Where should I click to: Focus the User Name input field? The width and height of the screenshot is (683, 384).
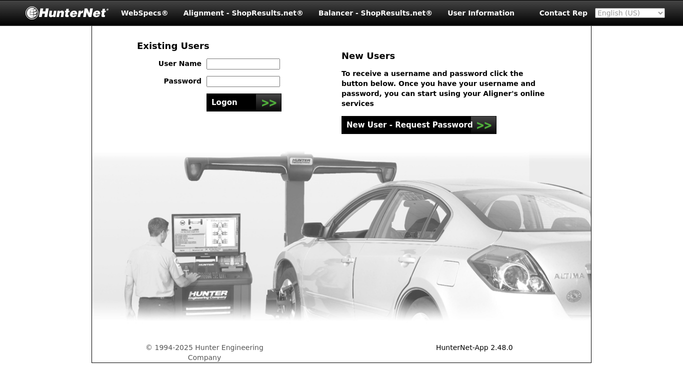[x=243, y=64]
